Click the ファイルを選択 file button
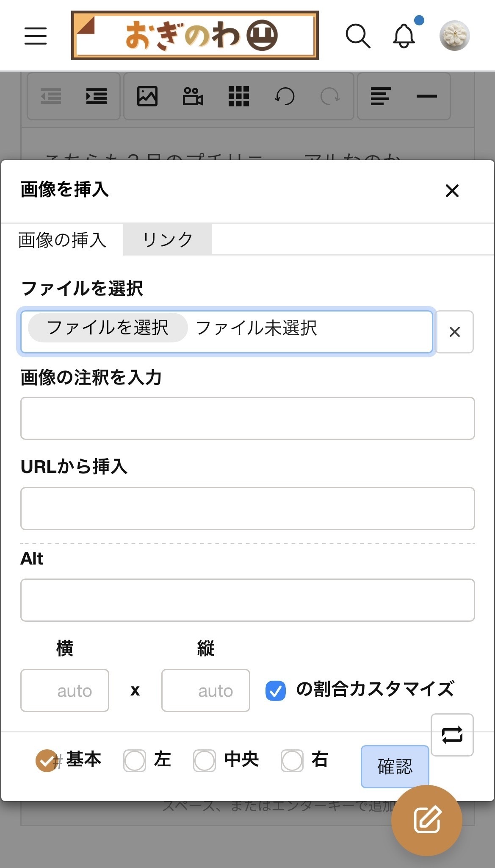 [108, 328]
